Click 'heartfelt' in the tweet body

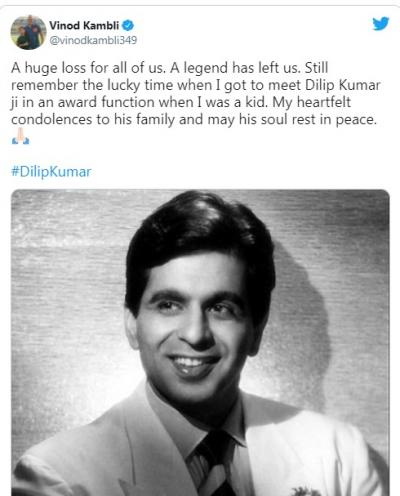[x=324, y=102]
